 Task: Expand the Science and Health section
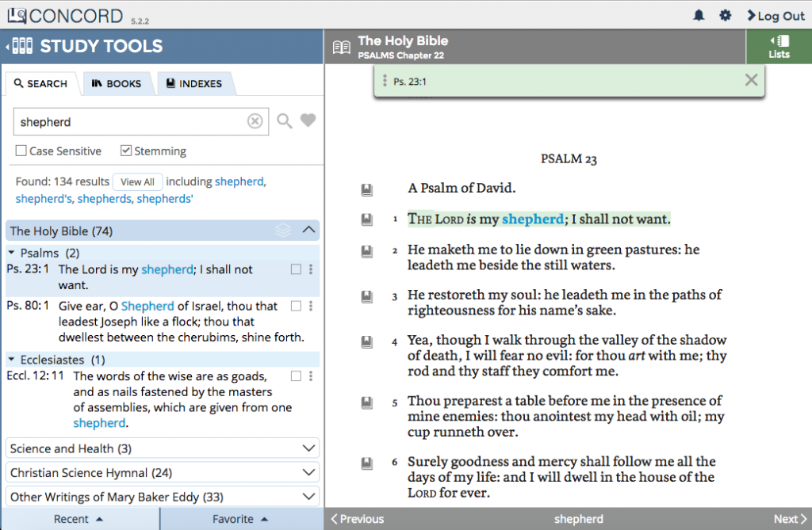pos(309,448)
